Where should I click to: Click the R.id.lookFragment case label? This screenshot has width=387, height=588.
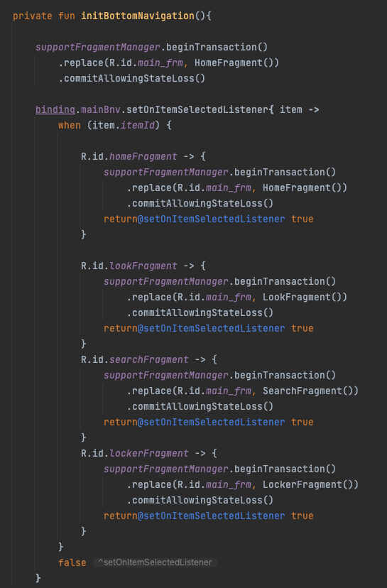pos(129,266)
